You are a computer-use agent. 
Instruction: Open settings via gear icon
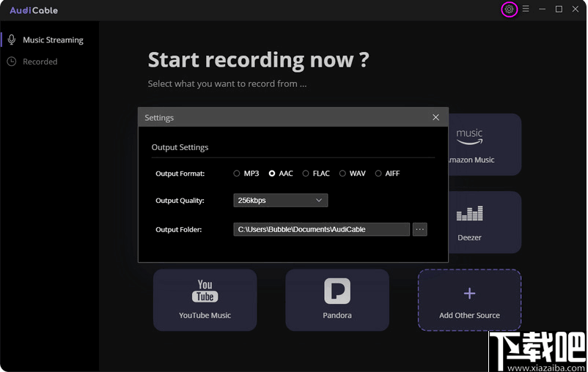coord(509,9)
